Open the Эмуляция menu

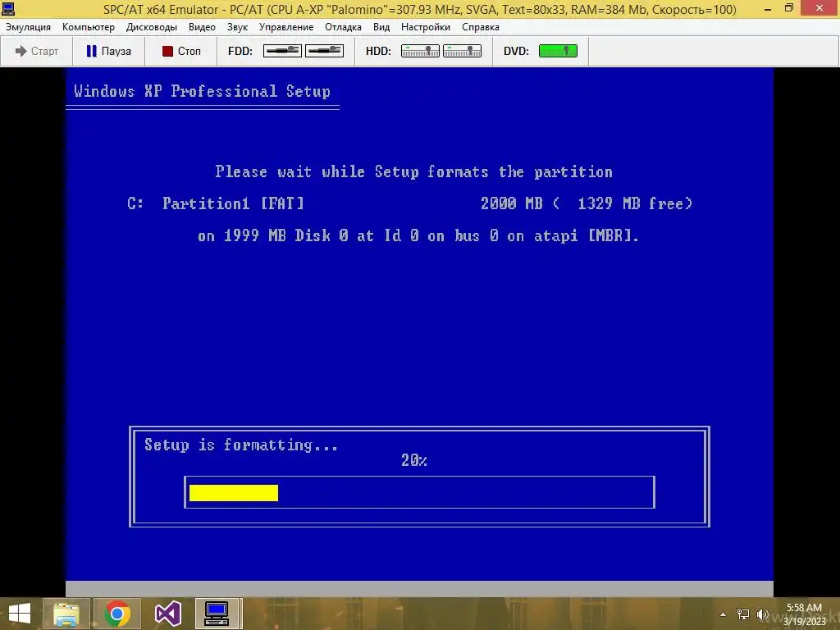(x=29, y=27)
